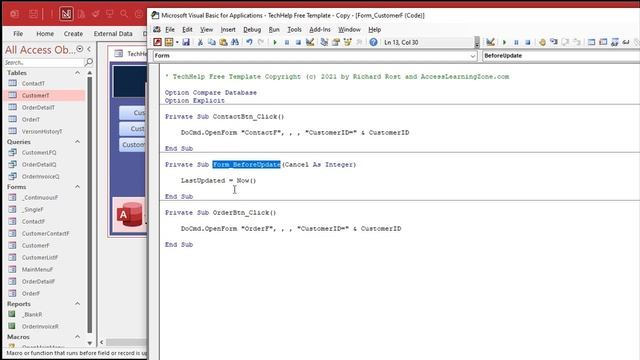Switch to Access Home ribbon tab
640x360 pixels.
(x=45, y=33)
